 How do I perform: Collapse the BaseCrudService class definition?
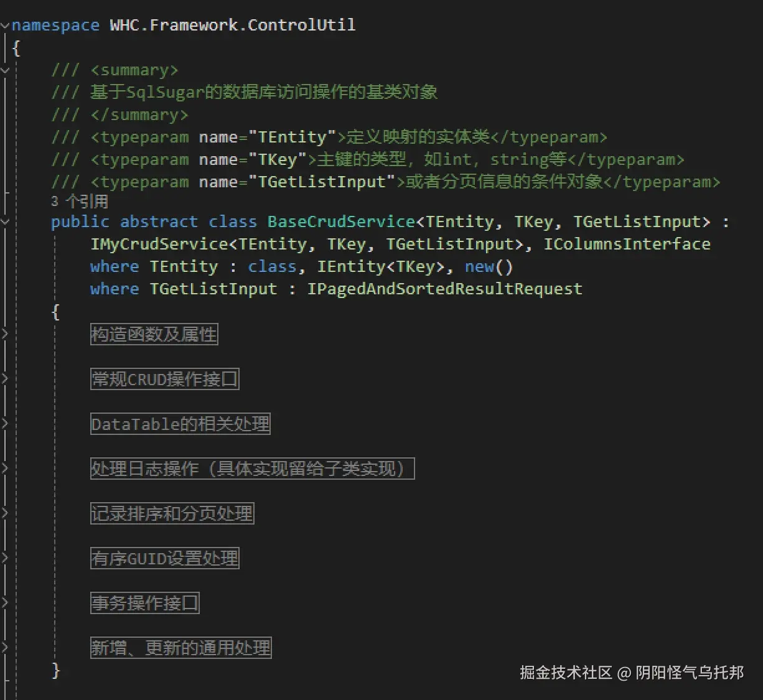click(x=5, y=222)
